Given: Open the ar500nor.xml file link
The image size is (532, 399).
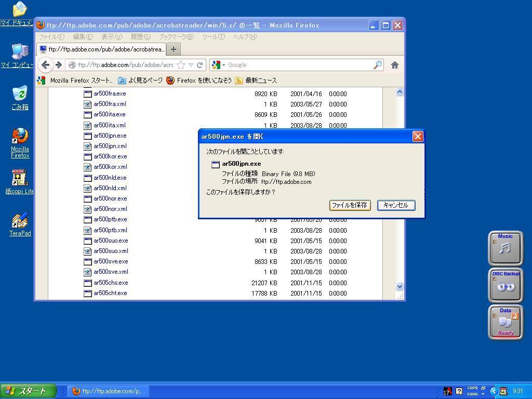Looking at the screenshot, I should [111, 209].
